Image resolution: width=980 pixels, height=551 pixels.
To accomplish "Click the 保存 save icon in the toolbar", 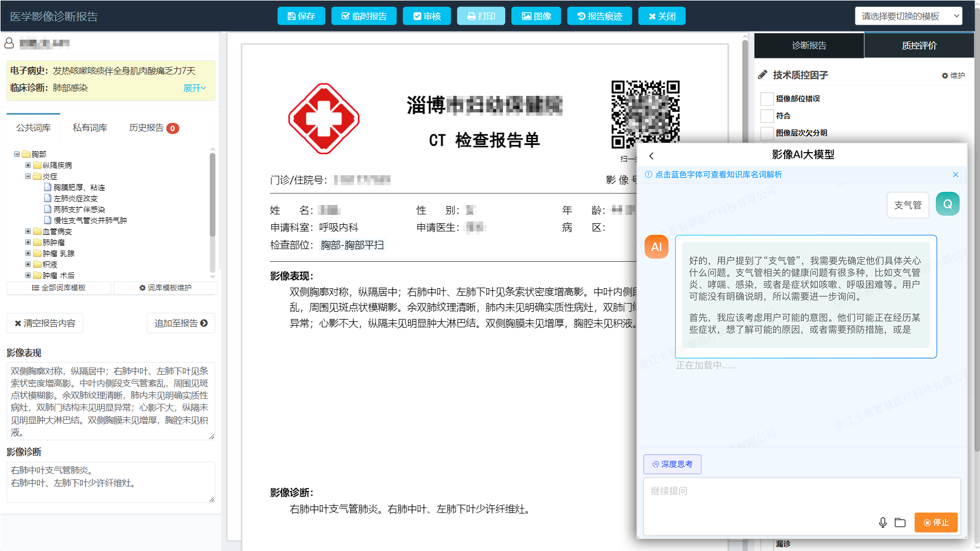I will [x=291, y=16].
